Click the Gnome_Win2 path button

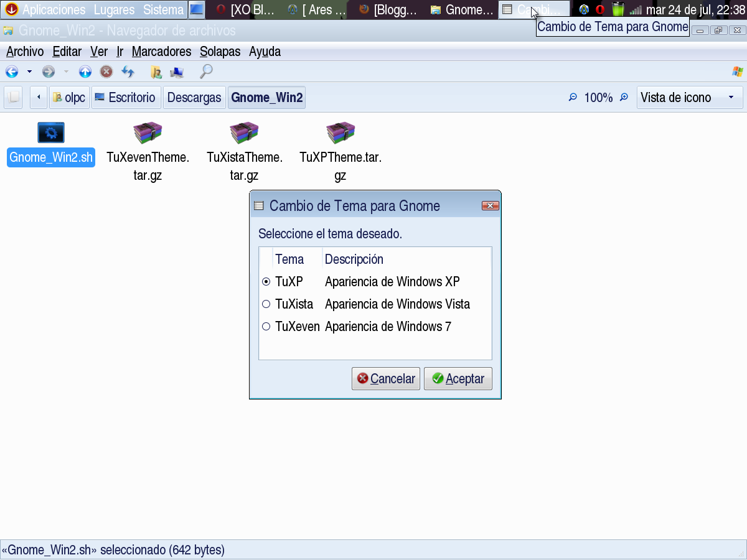click(x=266, y=98)
